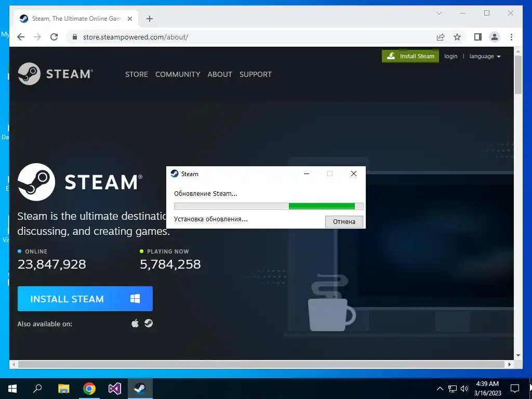
Task: Bookmark this page with star icon
Action: 457,37
